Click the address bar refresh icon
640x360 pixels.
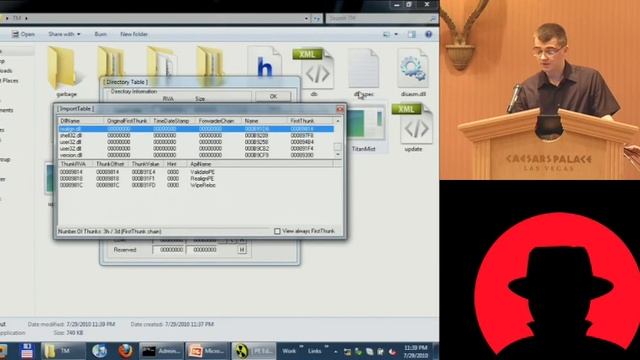[x=316, y=18]
